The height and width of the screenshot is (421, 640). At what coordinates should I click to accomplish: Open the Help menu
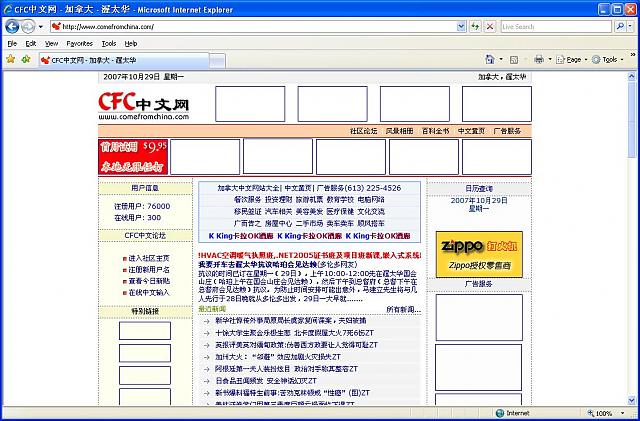pos(131,43)
